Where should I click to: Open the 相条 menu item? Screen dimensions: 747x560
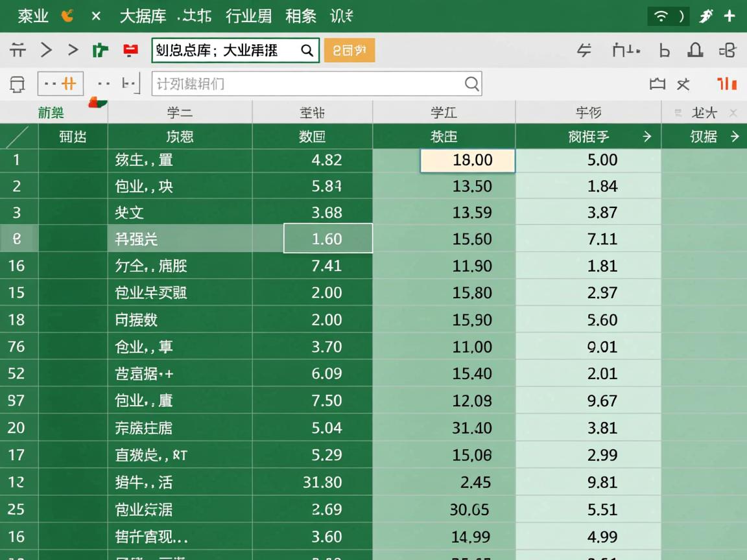click(x=300, y=16)
